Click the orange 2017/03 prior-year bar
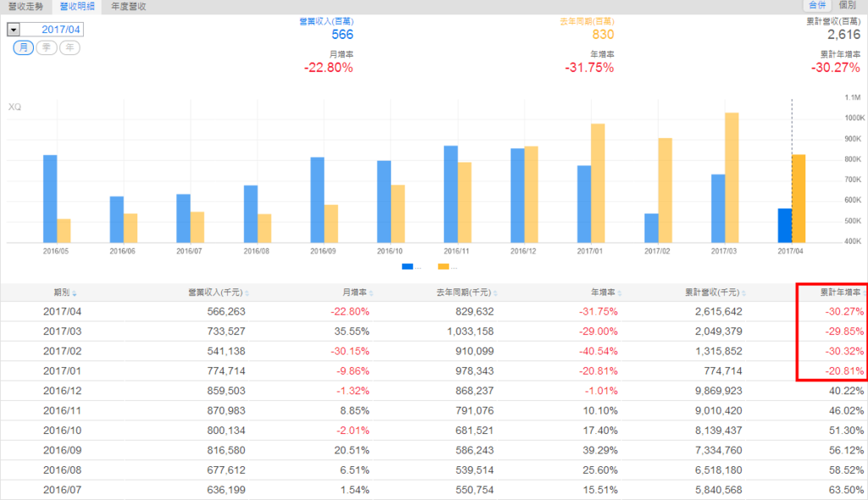Viewport: 868px width, 500px height. pos(732,178)
